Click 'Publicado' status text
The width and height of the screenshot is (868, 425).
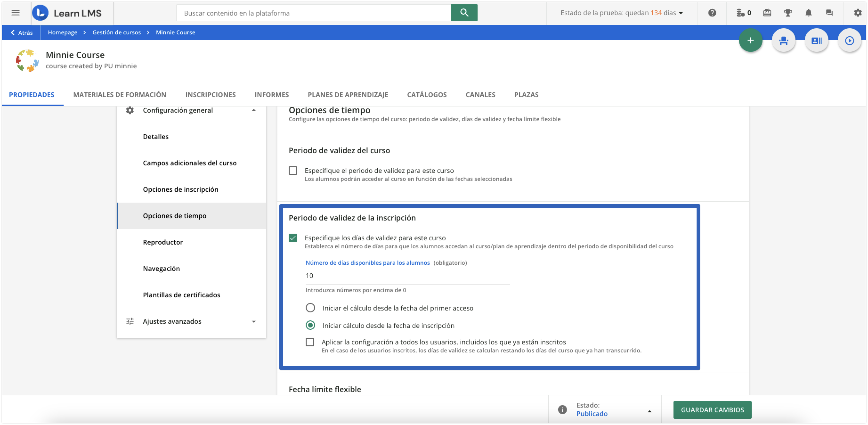592,413
